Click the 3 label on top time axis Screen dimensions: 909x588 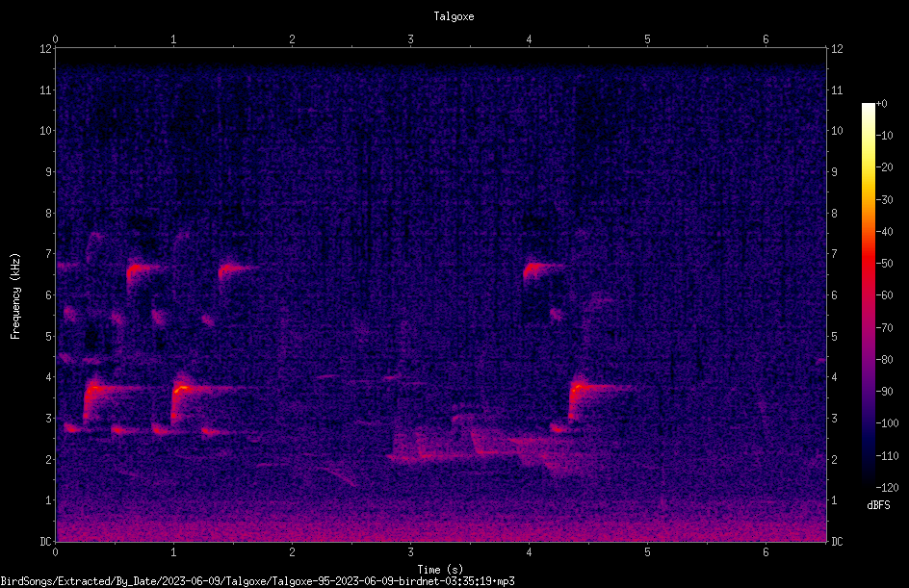tap(410, 39)
